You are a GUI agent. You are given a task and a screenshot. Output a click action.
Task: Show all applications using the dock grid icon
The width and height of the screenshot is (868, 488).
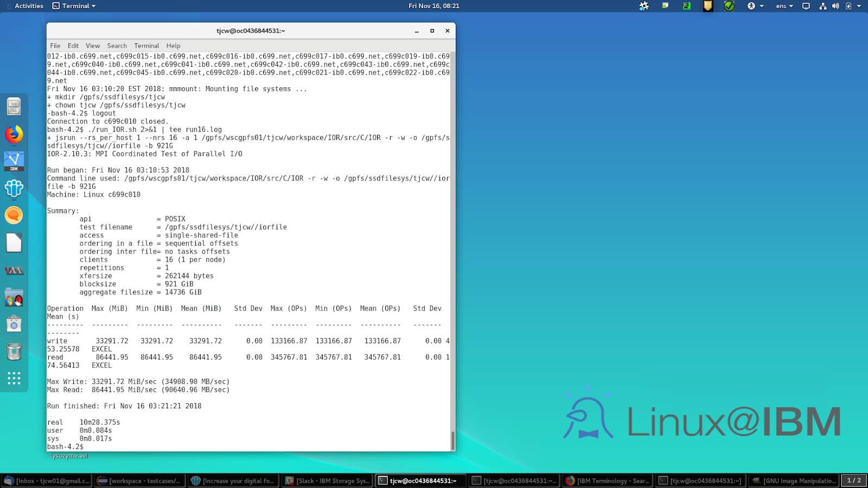(x=14, y=378)
